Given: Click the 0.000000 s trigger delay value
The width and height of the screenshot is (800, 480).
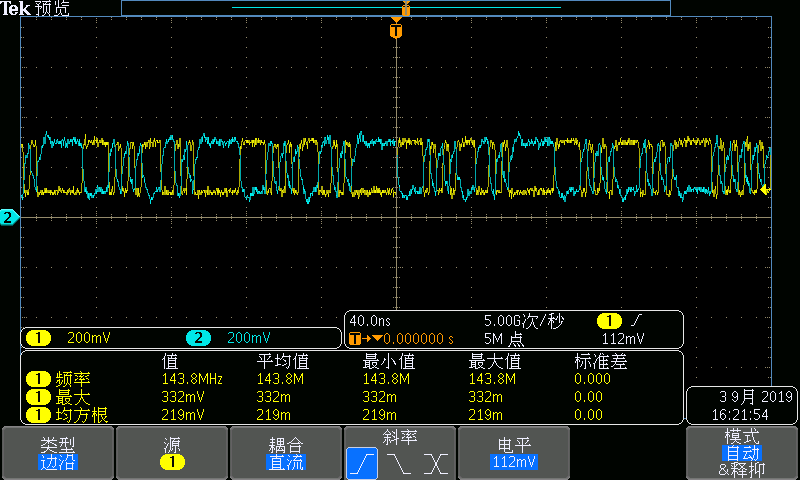Looking at the screenshot, I should click(418, 339).
